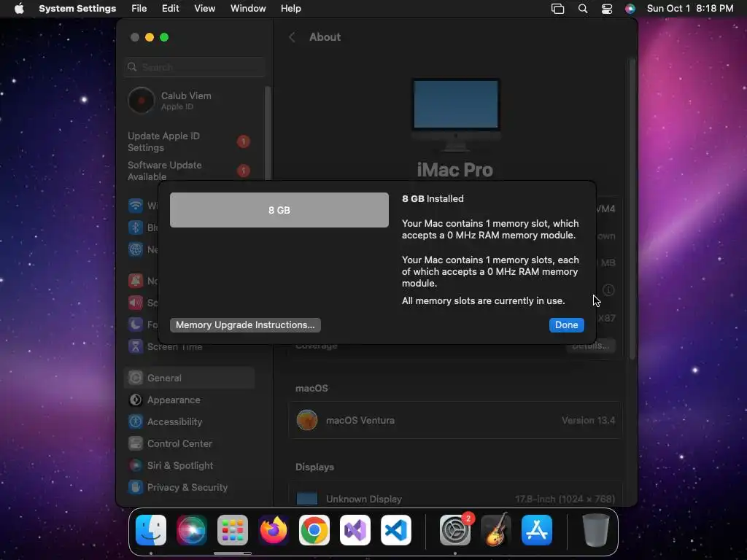The height and width of the screenshot is (560, 747).
Task: Open Siri & Spotlight settings
Action: 189,465
